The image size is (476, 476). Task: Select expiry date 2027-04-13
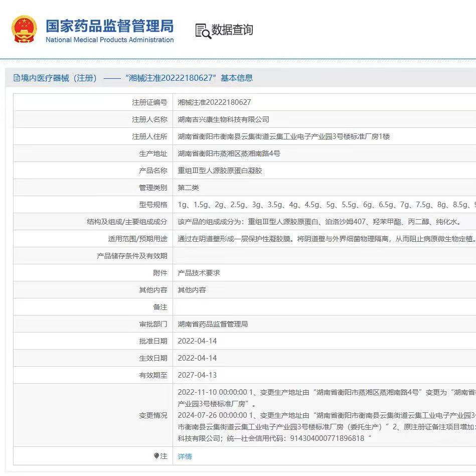pos(197,375)
